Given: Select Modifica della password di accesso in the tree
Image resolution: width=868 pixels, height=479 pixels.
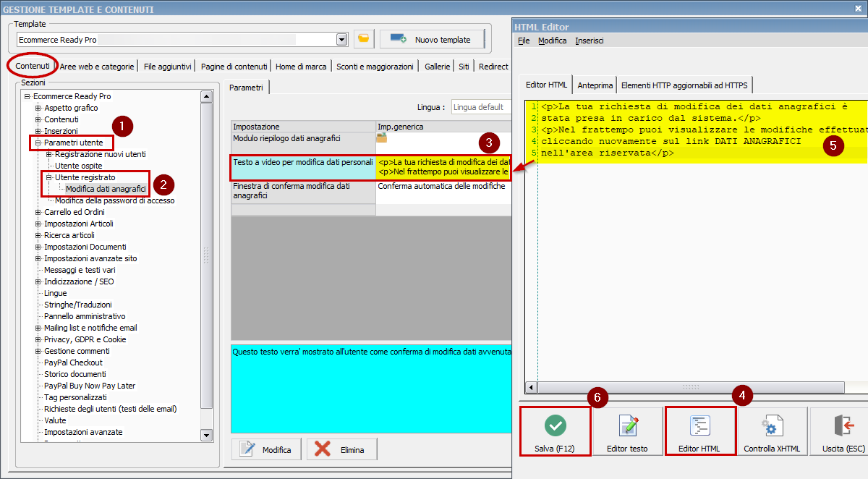Looking at the screenshot, I should coord(116,200).
